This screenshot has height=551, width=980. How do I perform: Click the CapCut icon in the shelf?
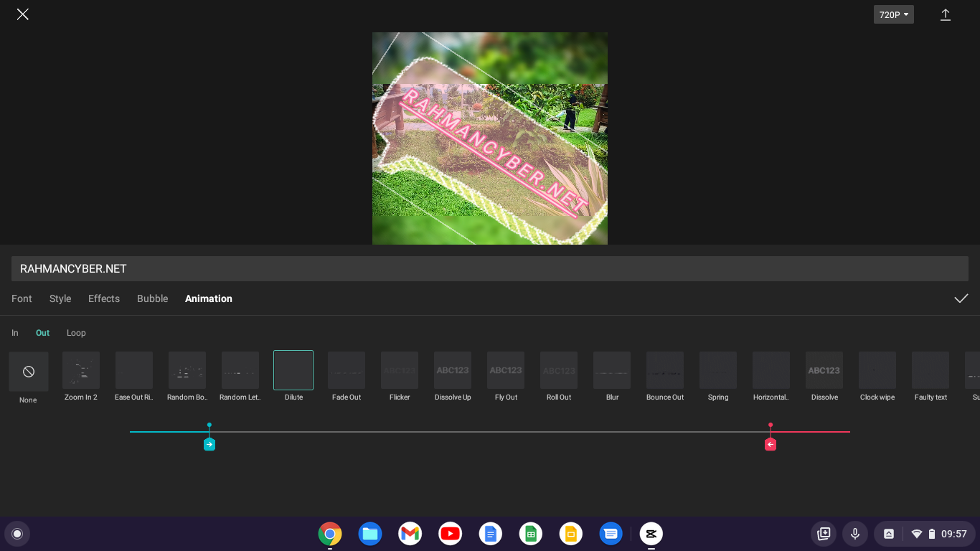coord(651,534)
